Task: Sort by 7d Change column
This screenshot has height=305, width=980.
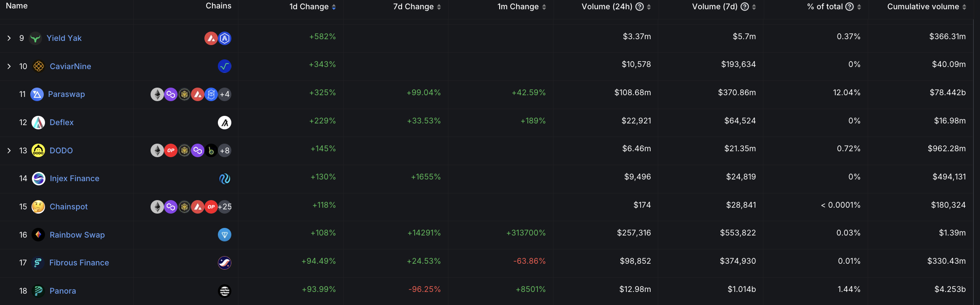Action: click(439, 7)
